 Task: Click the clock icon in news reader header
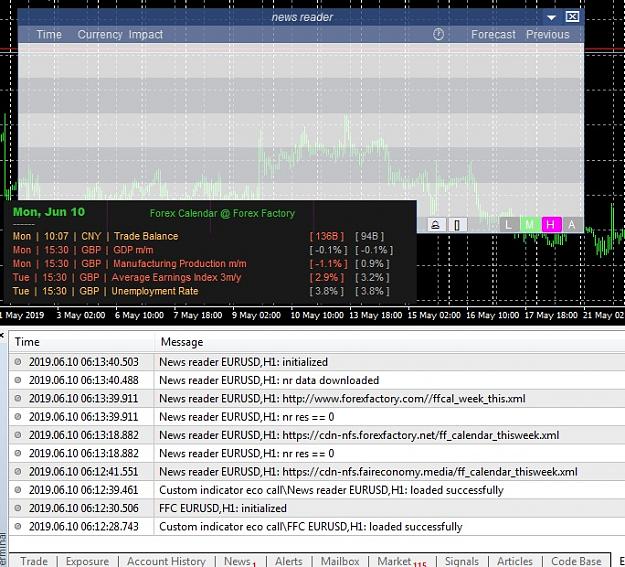[438, 34]
